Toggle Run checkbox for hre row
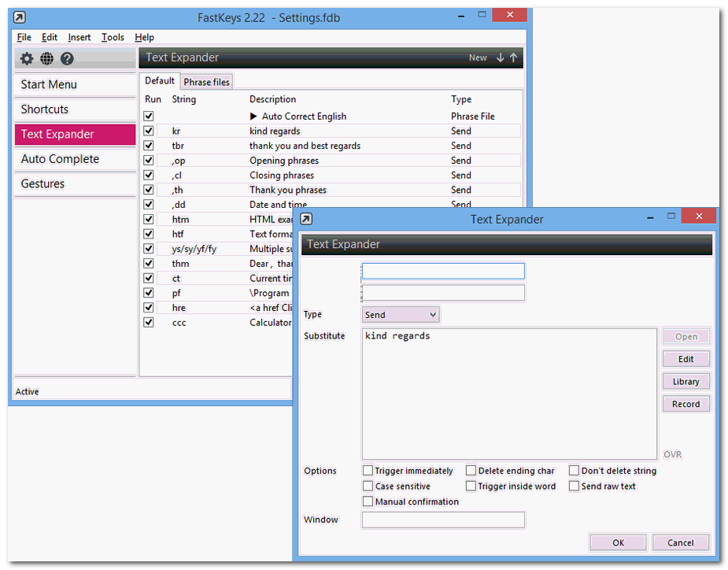 pyautogui.click(x=149, y=308)
